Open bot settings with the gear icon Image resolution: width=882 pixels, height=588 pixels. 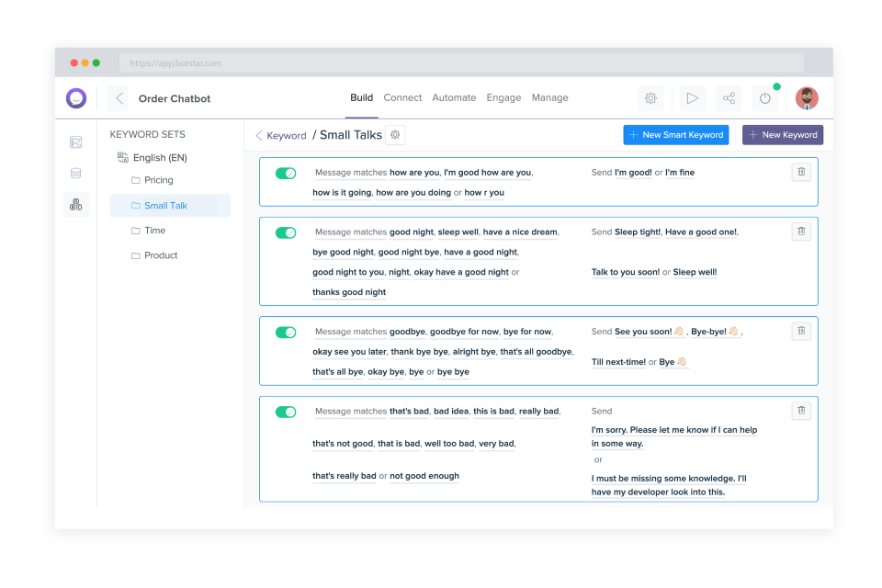pyautogui.click(x=650, y=97)
